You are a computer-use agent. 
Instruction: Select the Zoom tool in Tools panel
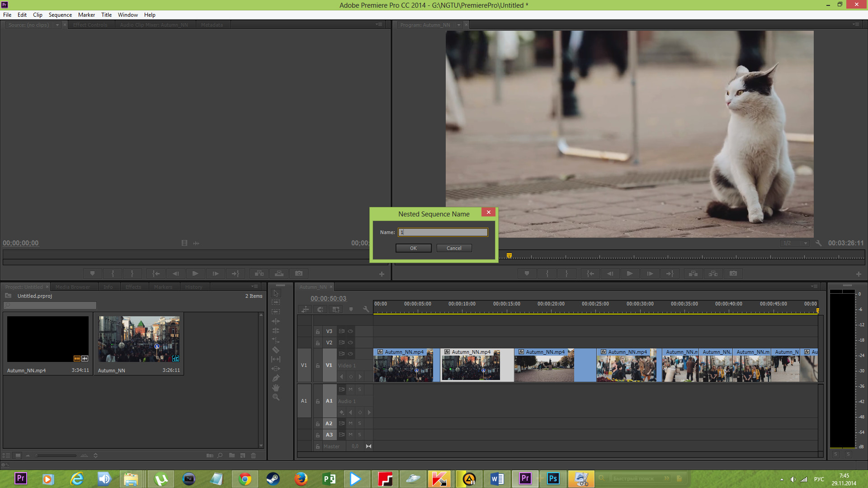click(x=276, y=397)
